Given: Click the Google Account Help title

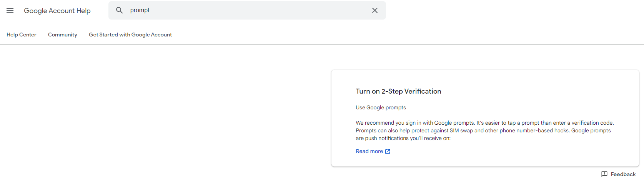Looking at the screenshot, I should click(57, 11).
